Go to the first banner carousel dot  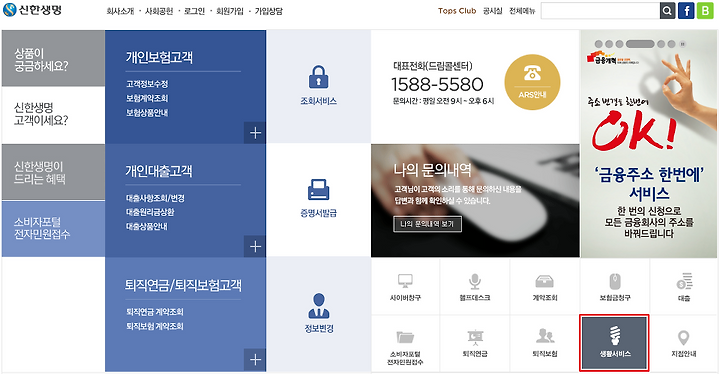pos(598,44)
